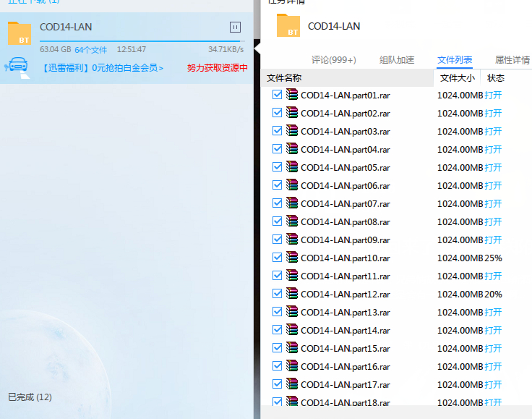Open part04.rar via 打开 link
The height and width of the screenshot is (419, 532).
pos(493,150)
